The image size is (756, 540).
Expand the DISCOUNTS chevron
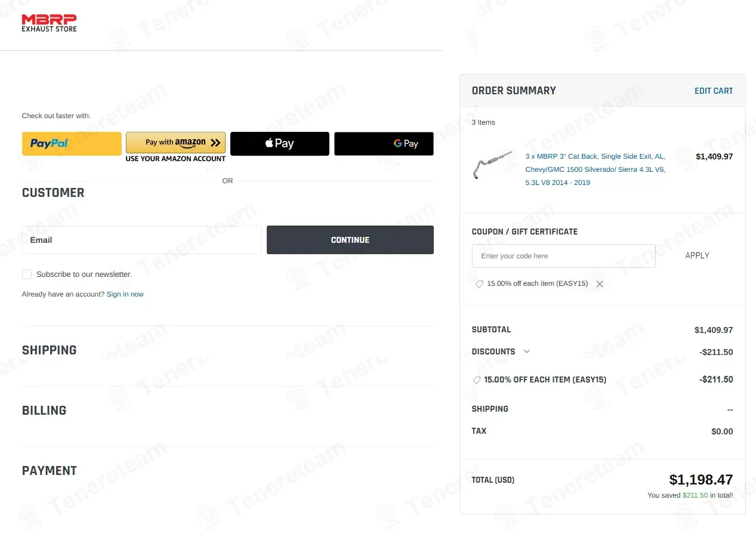click(527, 351)
